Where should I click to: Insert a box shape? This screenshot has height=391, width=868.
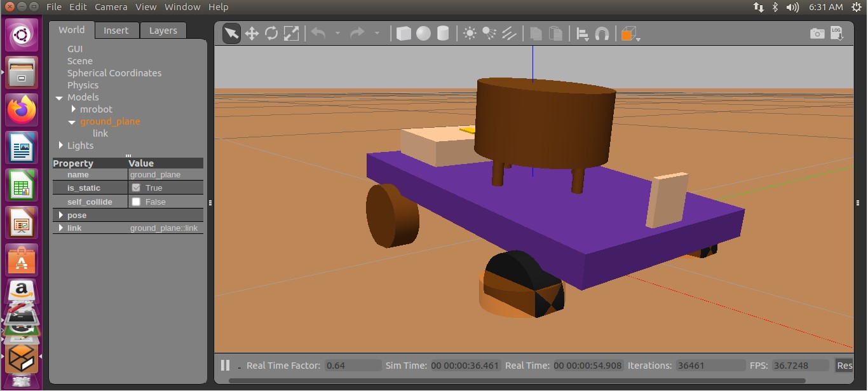pos(403,34)
